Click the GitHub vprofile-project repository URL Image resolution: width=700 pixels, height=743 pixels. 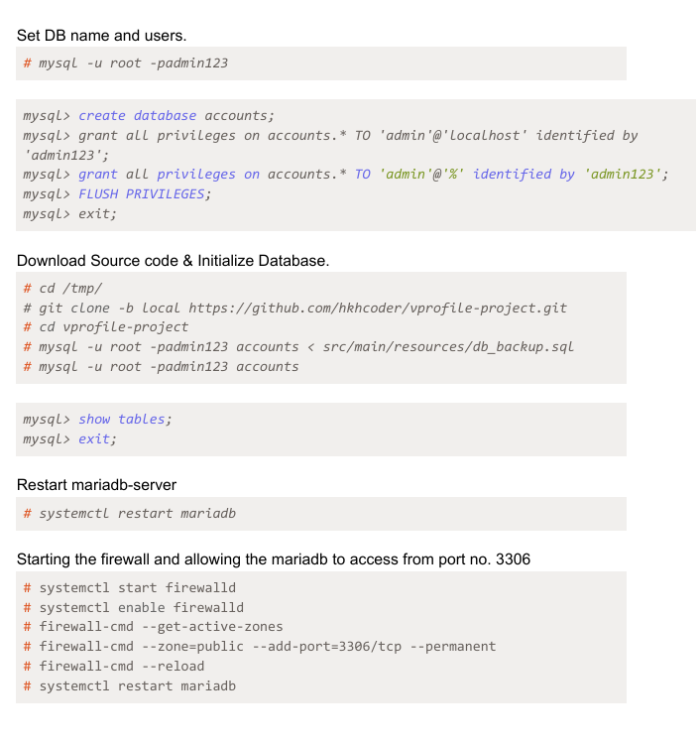point(378,308)
